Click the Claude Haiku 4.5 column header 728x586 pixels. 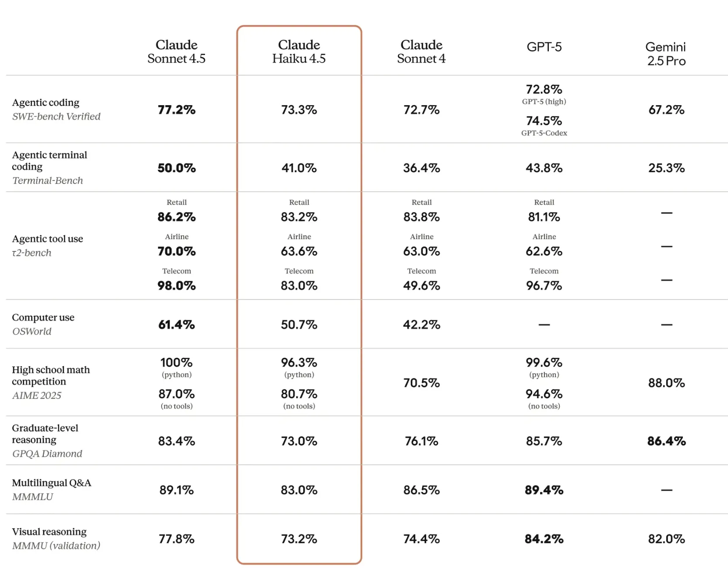pyautogui.click(x=299, y=52)
